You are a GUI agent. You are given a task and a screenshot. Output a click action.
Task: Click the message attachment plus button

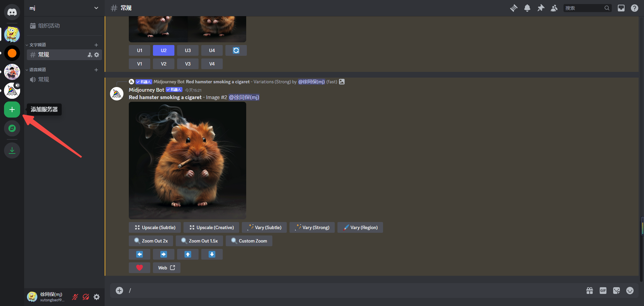click(x=119, y=291)
